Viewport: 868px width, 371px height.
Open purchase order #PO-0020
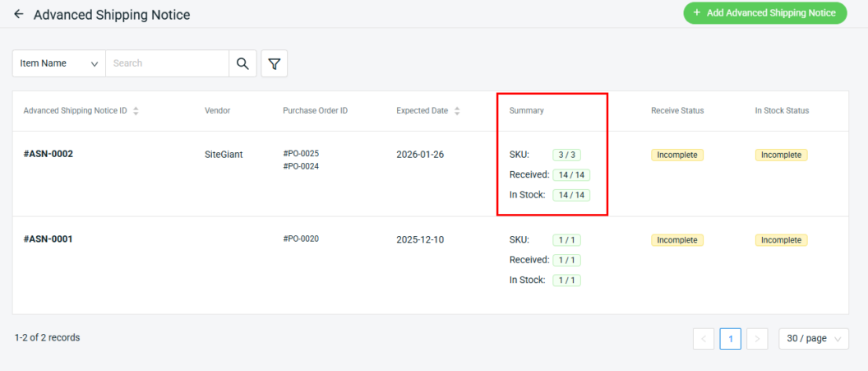coord(301,239)
